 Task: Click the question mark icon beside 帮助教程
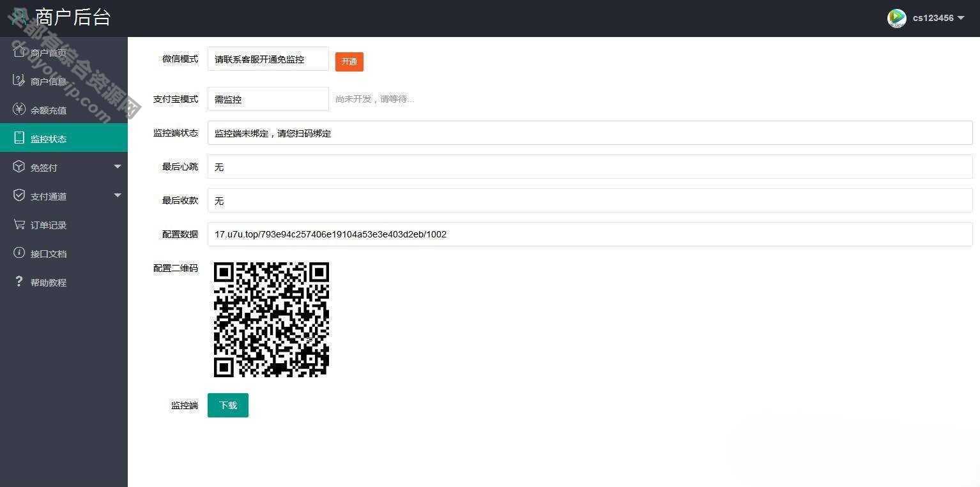click(19, 281)
